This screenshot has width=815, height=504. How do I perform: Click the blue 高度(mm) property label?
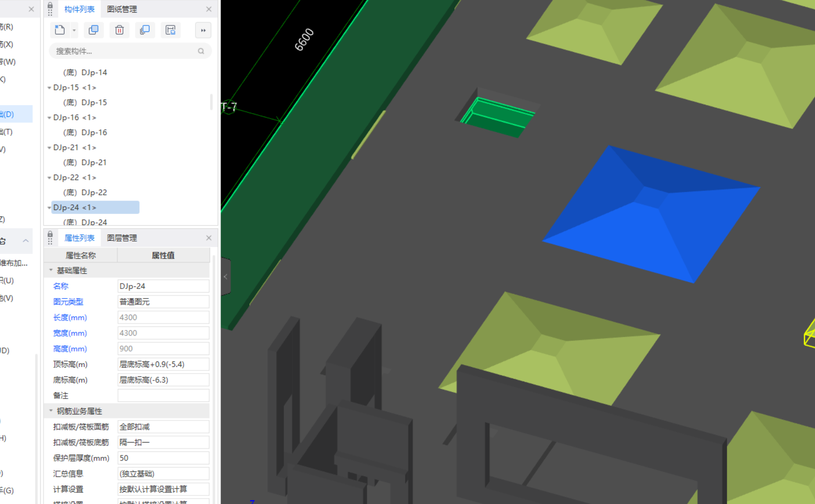70,348
